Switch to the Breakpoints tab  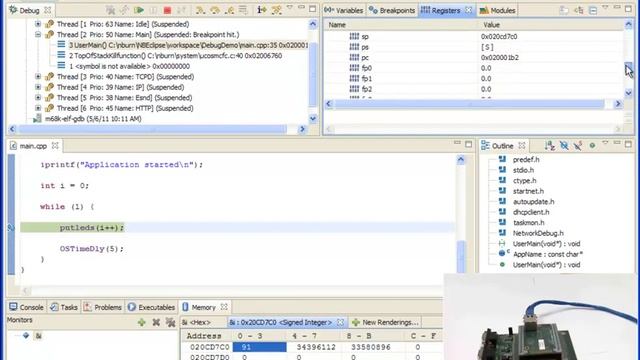tap(392, 10)
